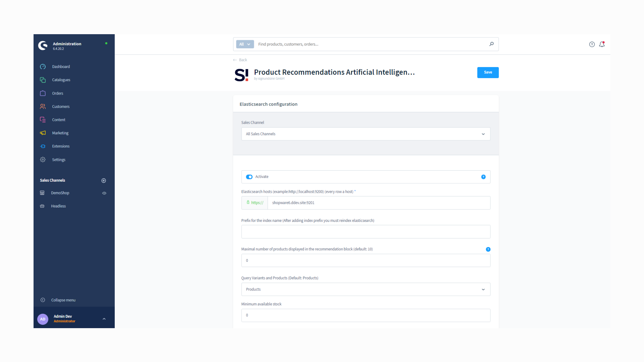Open the DemoShop sales channel

point(60,192)
